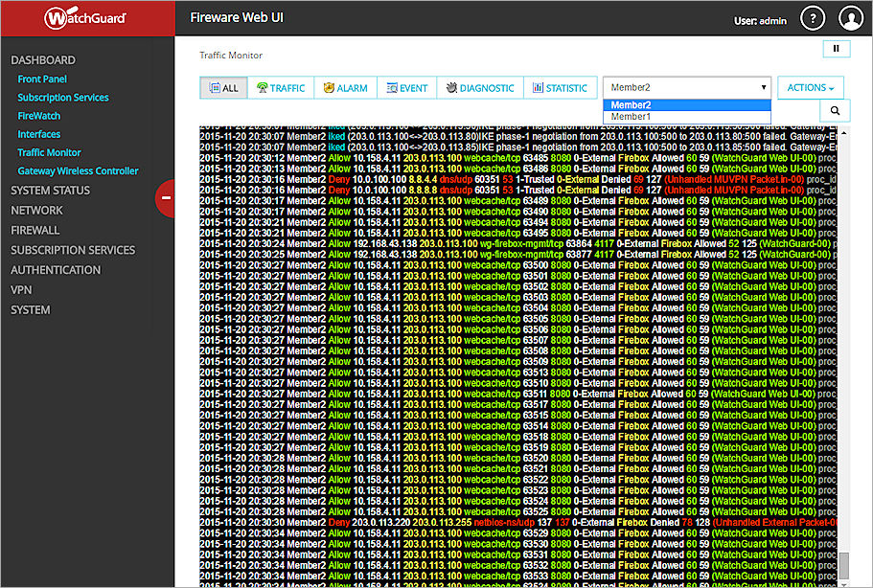The height and width of the screenshot is (588, 873).
Task: Open the help question mark icon
Action: tap(813, 18)
